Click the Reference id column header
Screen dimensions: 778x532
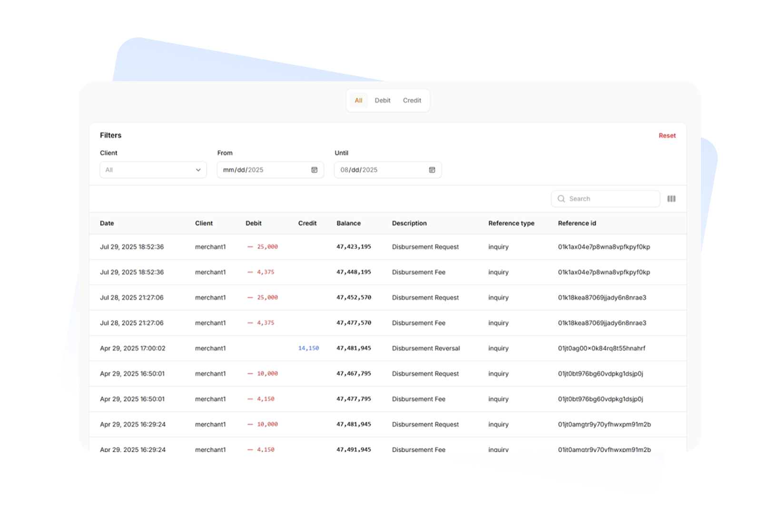click(577, 223)
